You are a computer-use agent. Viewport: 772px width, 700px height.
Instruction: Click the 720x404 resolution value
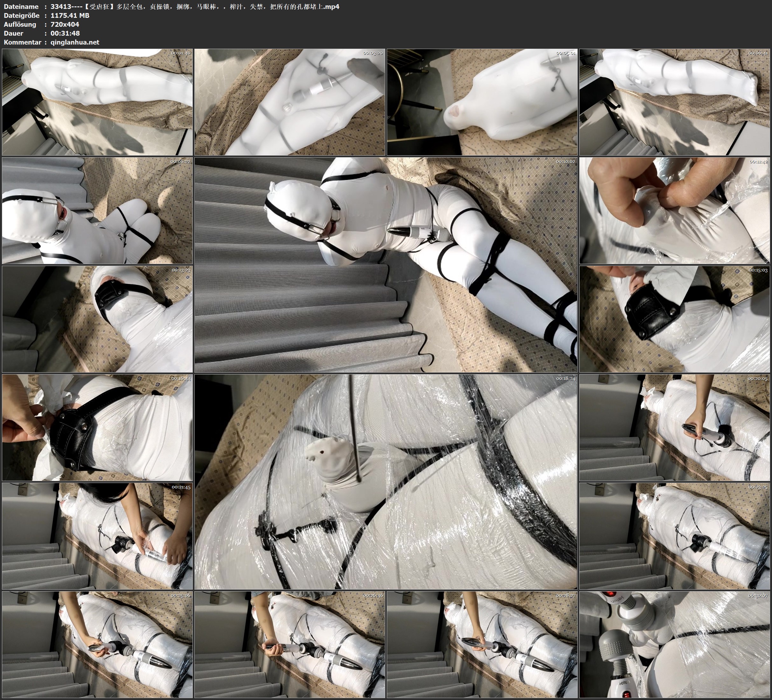click(65, 24)
